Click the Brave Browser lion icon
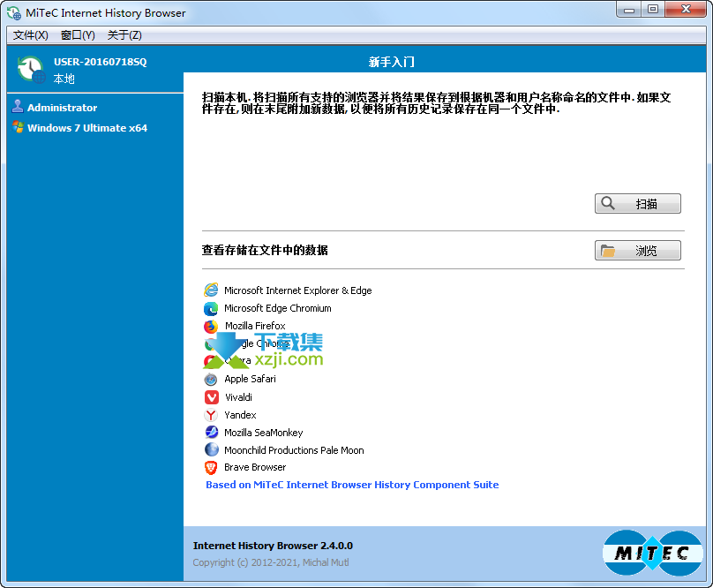713x588 pixels. pyautogui.click(x=211, y=467)
